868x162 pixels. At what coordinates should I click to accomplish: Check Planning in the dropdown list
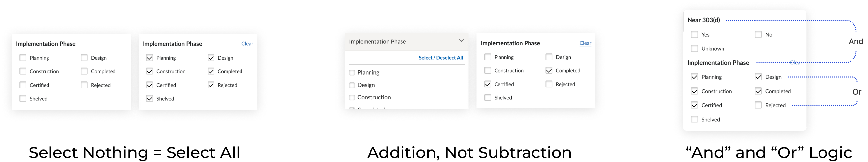(x=352, y=72)
